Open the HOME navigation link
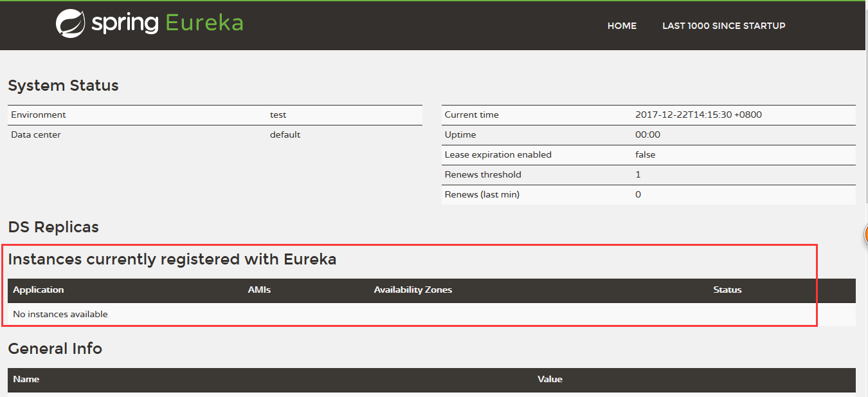This screenshot has width=868, height=397. pyautogui.click(x=622, y=26)
